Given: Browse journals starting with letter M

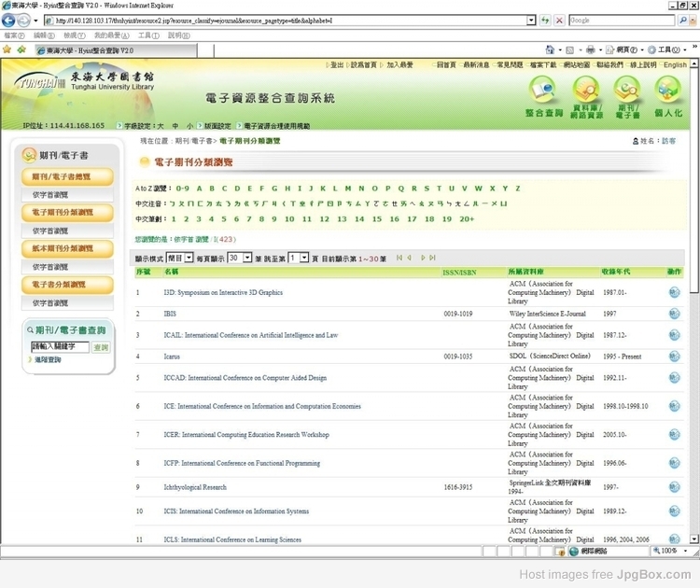Looking at the screenshot, I should [x=335, y=188].
